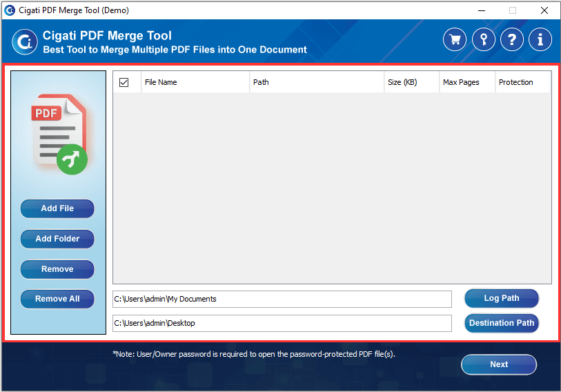Click the Add File button
561x392 pixels.
[x=57, y=208]
